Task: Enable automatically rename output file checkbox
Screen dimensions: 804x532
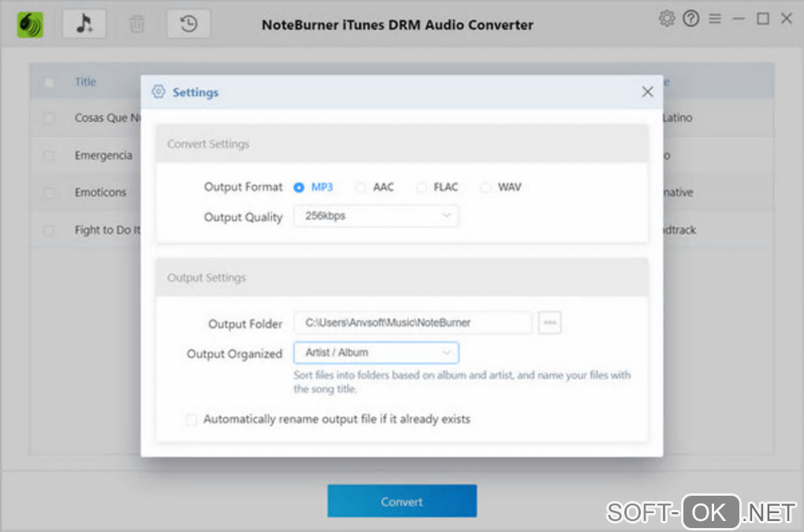Action: click(x=192, y=420)
